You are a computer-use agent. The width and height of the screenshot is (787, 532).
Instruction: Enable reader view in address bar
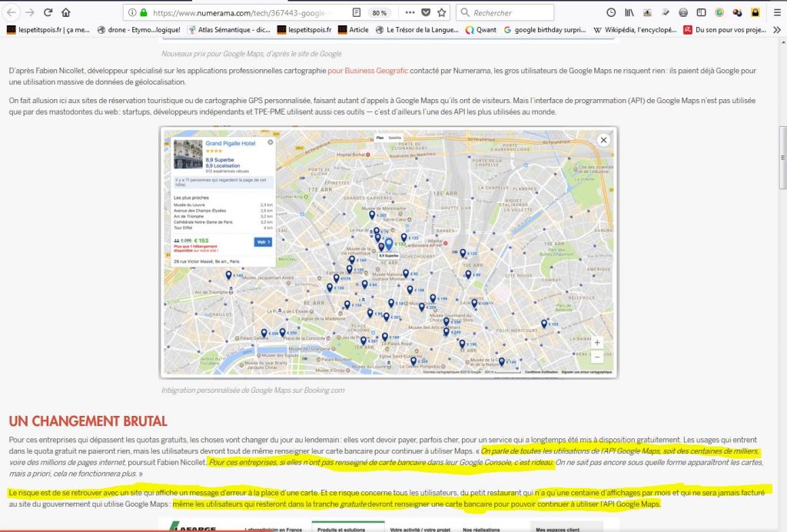(357, 12)
